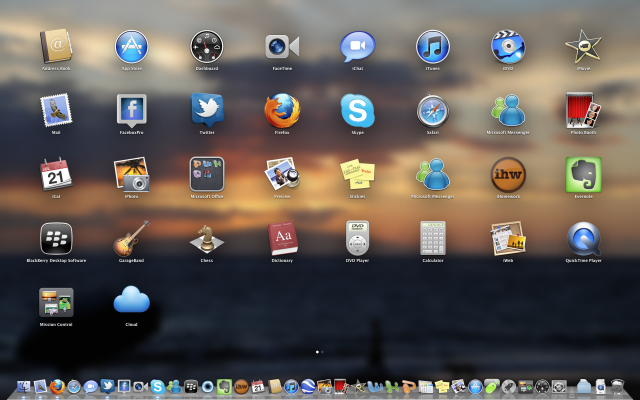
Task: Launch iTunes from the Dock
Action: (291, 386)
